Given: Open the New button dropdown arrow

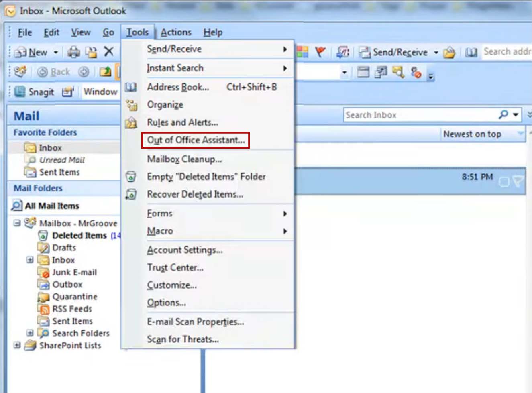Looking at the screenshot, I should (56, 52).
